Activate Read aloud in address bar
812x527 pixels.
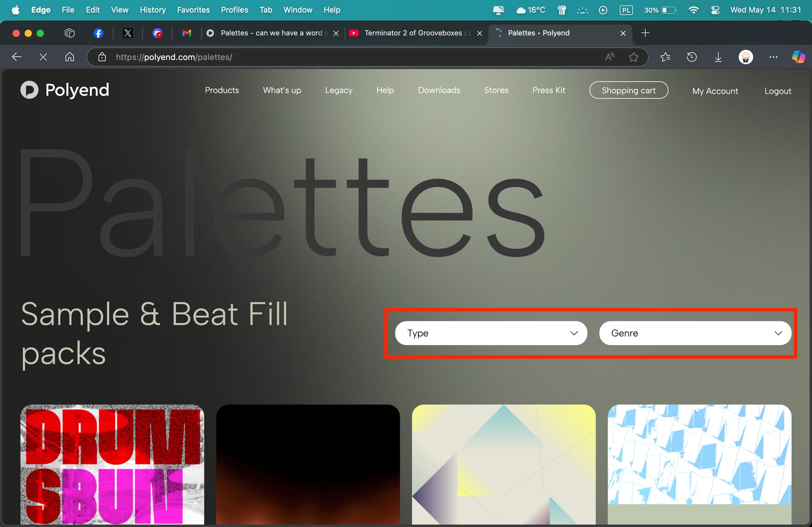pos(609,57)
